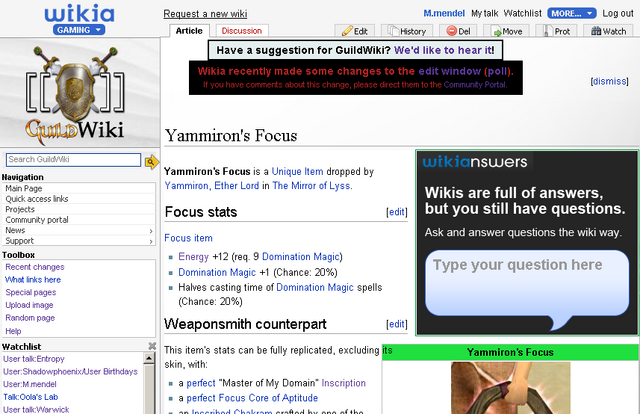This screenshot has width=640, height=414.
Task: Open the Energy link
Action: [x=193, y=257]
